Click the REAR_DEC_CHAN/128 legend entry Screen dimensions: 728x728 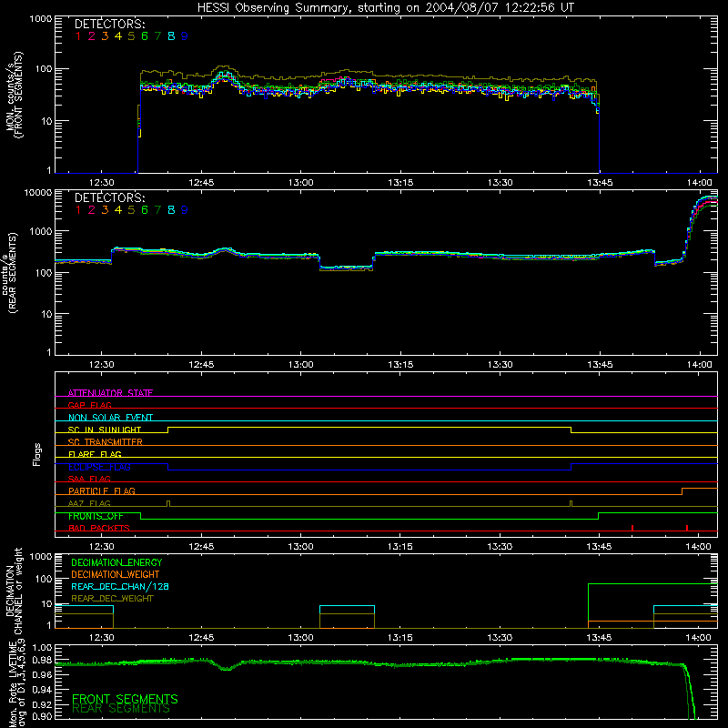click(120, 586)
